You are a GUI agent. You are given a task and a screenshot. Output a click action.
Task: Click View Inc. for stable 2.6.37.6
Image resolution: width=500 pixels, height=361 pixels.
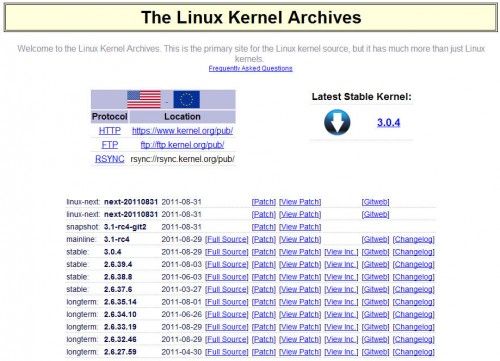point(341,289)
